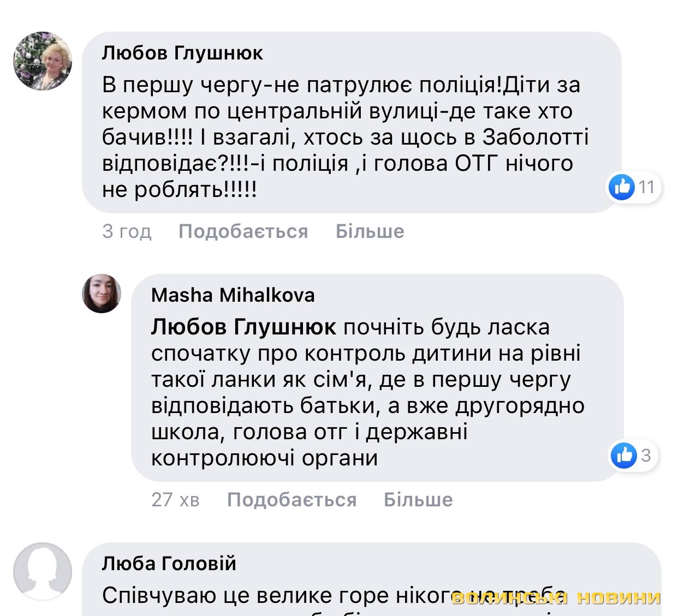Open Любов Глушнюк's profile name link
Image resolution: width=678 pixels, height=616 pixels.
click(182, 53)
